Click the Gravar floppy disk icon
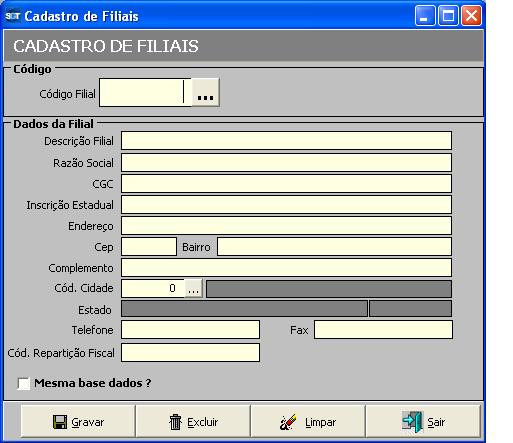Viewport: 513px width, 443px height. coord(60,422)
